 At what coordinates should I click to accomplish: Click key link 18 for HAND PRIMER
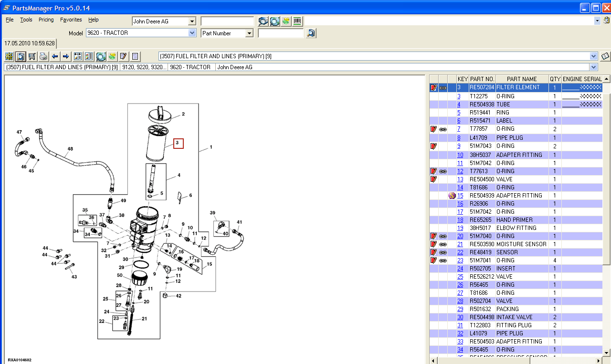(x=460, y=220)
